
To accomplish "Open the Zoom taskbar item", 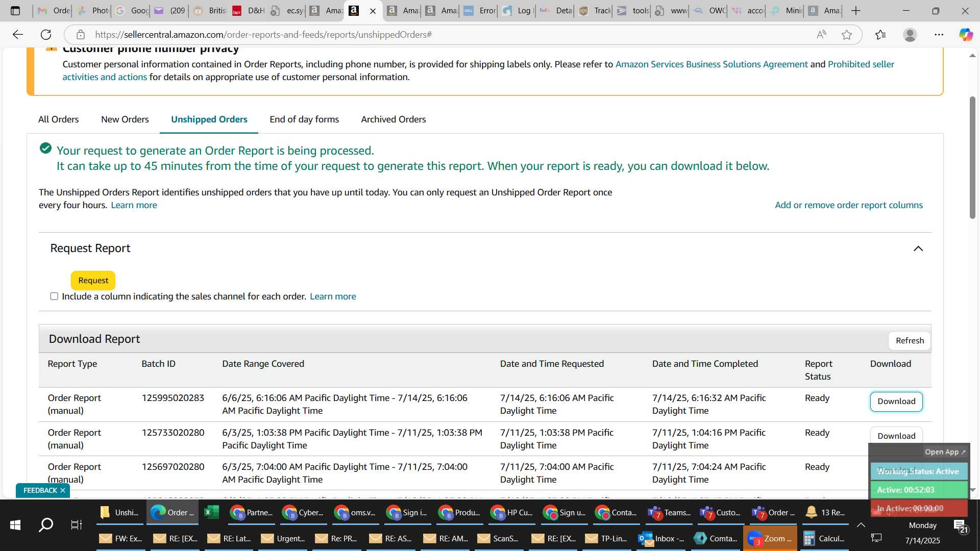I will [770, 538].
